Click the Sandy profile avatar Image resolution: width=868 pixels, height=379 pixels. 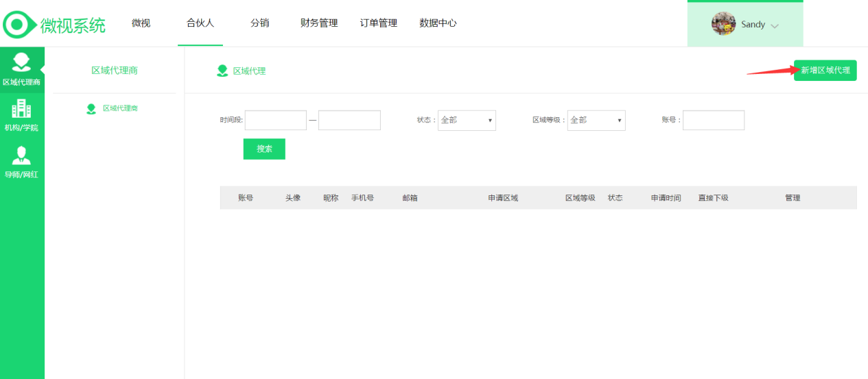click(723, 24)
